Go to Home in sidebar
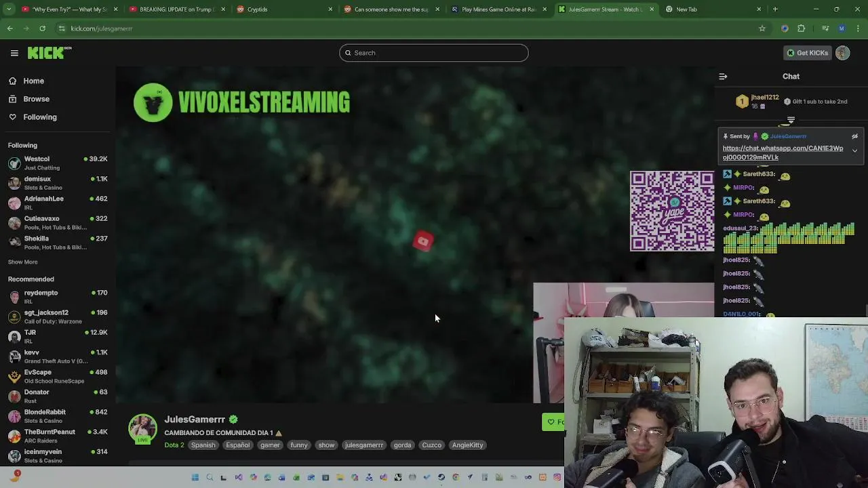 pyautogui.click(x=33, y=81)
